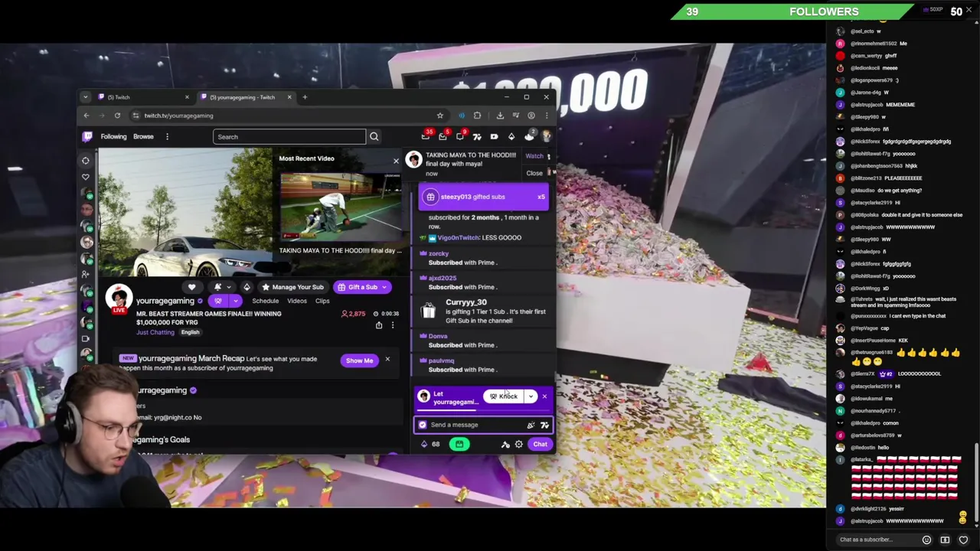Click the green channel points reward icon

point(459,444)
